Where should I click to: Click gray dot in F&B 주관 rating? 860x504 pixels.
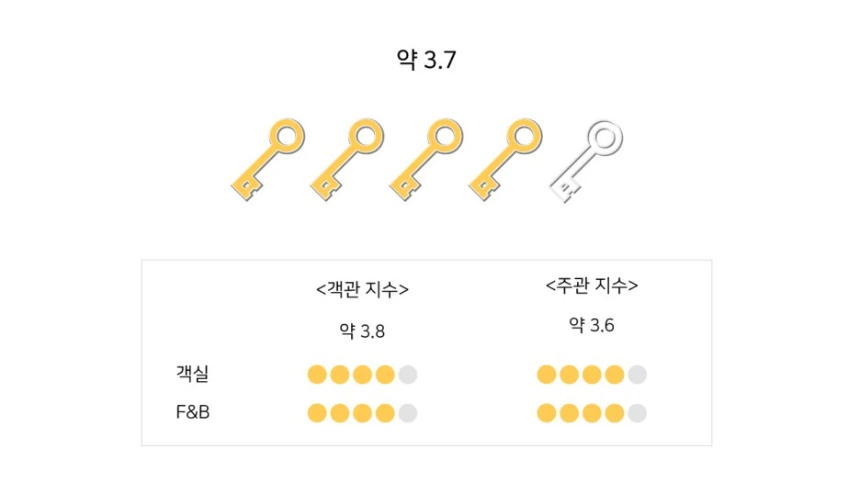pos(637,412)
